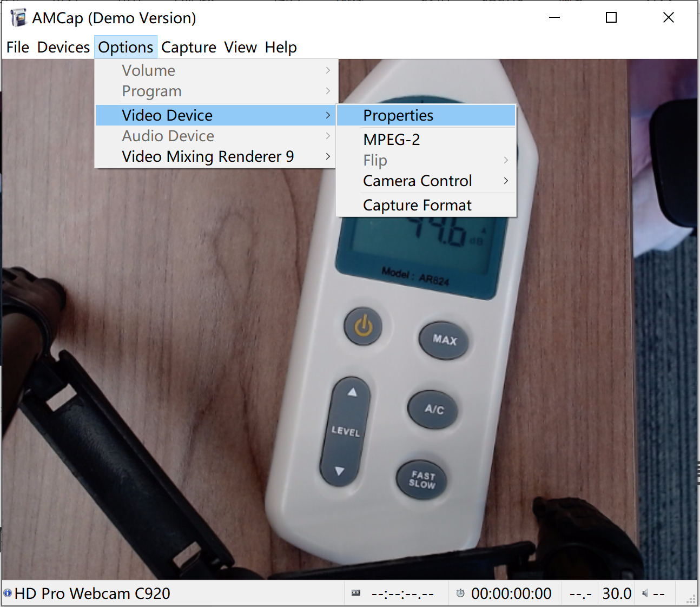Click the greyed Program menu entry
This screenshot has width=700, height=607.
pos(215,91)
